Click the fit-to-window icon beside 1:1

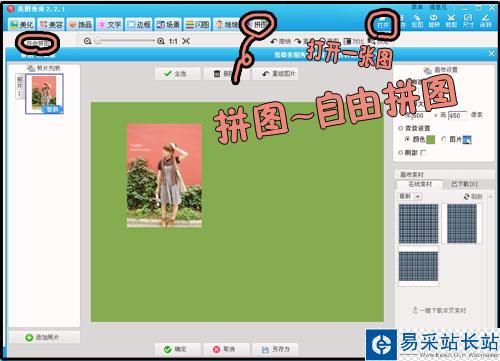point(186,41)
